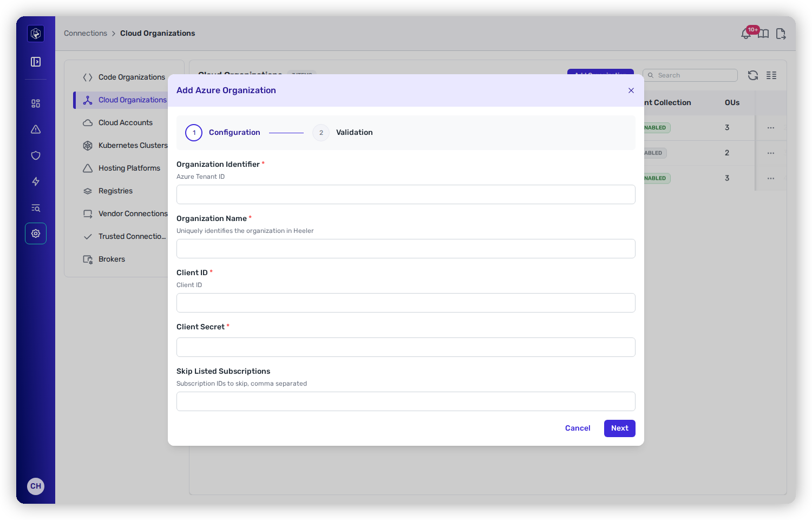This screenshot has height=520, width=812.
Task: Navigate to Registries
Action: 125,191
